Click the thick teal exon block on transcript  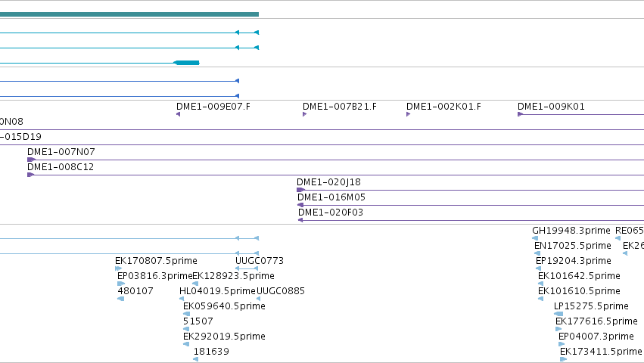point(187,63)
